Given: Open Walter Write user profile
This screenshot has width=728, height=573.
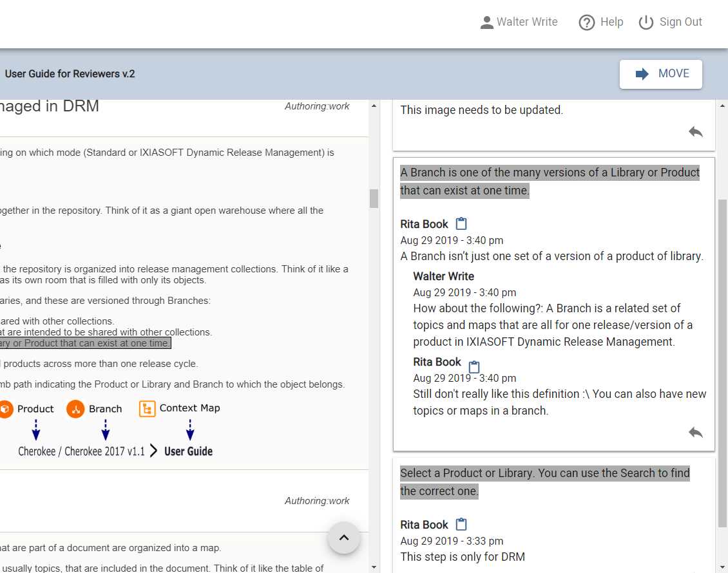Looking at the screenshot, I should [519, 22].
